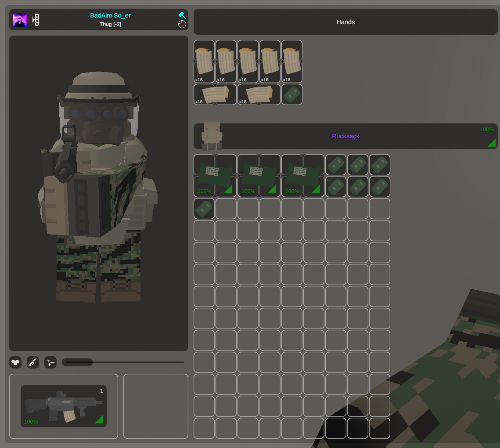500x448 pixels.
Task: Click the cyan hammer icon
Action: (x=182, y=15)
